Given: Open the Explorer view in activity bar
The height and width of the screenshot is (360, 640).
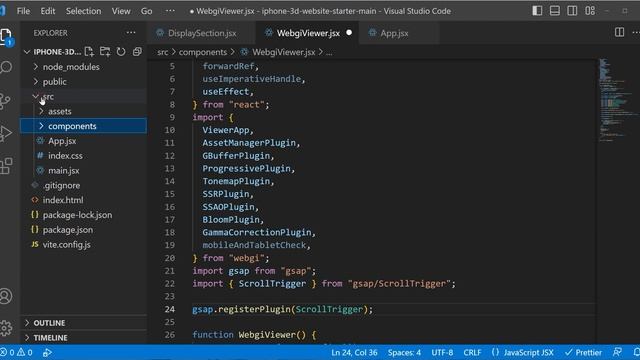Looking at the screenshot, I should [x=6, y=37].
